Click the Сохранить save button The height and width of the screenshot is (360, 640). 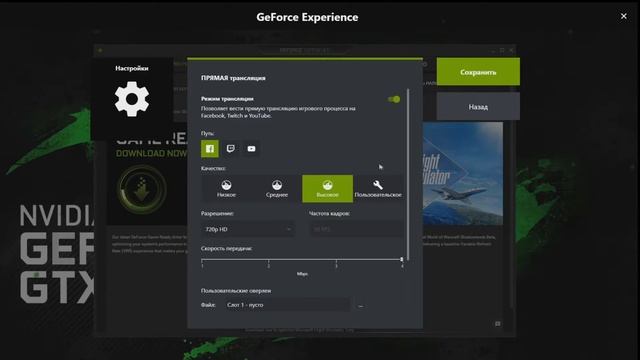[478, 72]
